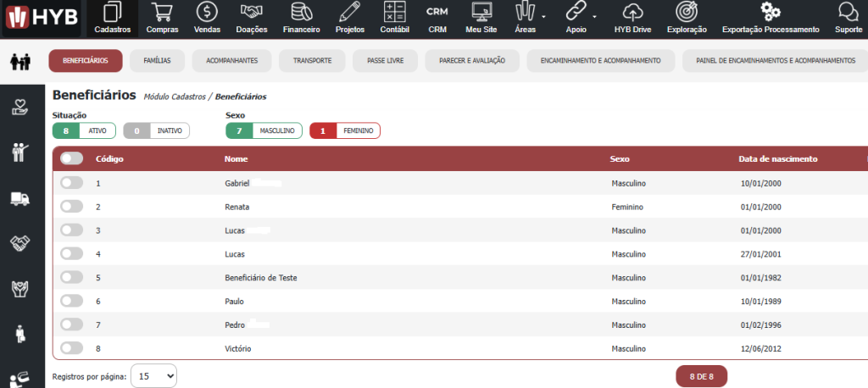
Task: Switch to the Famílias tab
Action: [x=157, y=61]
